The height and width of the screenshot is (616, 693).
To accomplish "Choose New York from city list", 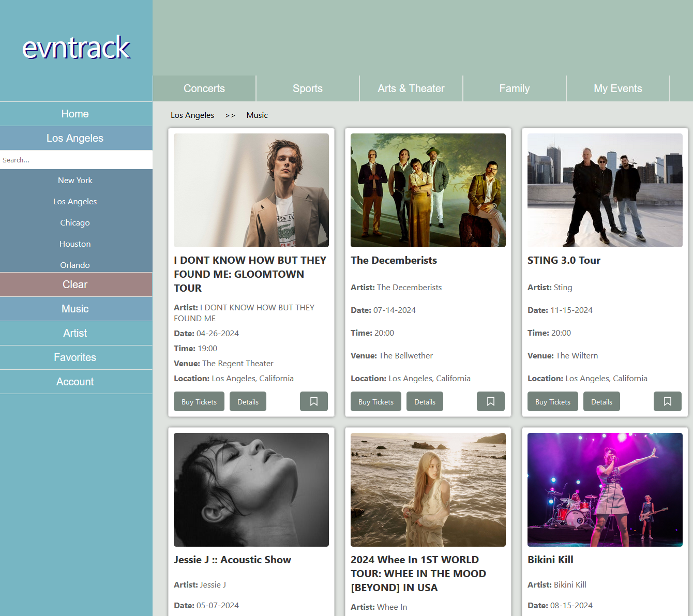I will 75,180.
